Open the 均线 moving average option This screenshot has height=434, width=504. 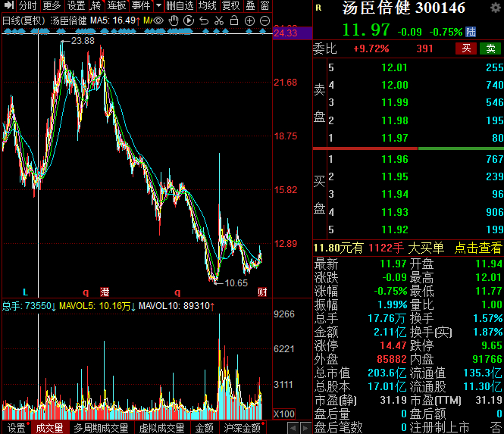(x=208, y=5)
